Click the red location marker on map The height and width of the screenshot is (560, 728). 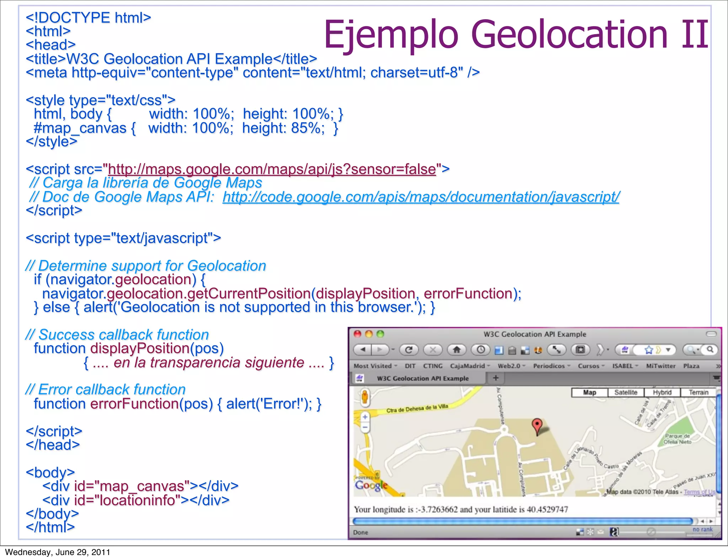(537, 426)
